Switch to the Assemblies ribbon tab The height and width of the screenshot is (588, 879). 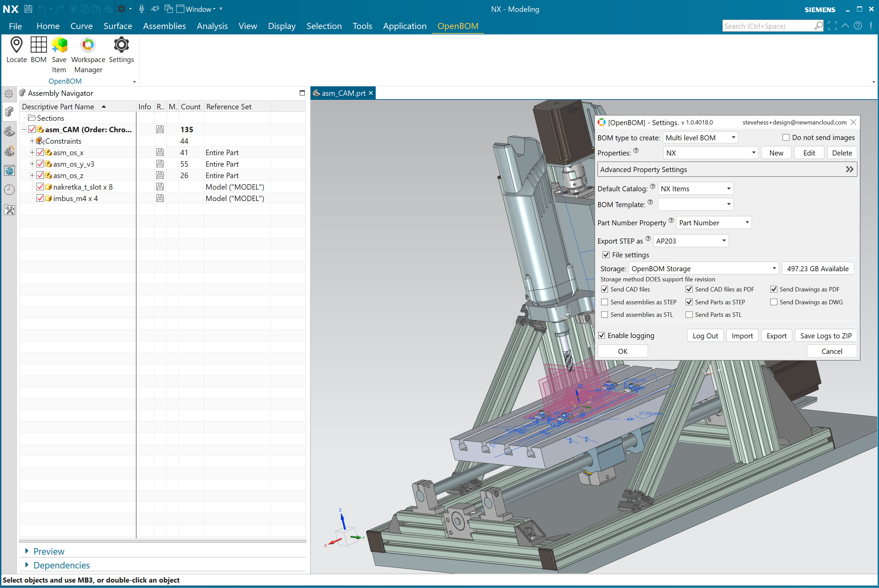pyautogui.click(x=164, y=26)
